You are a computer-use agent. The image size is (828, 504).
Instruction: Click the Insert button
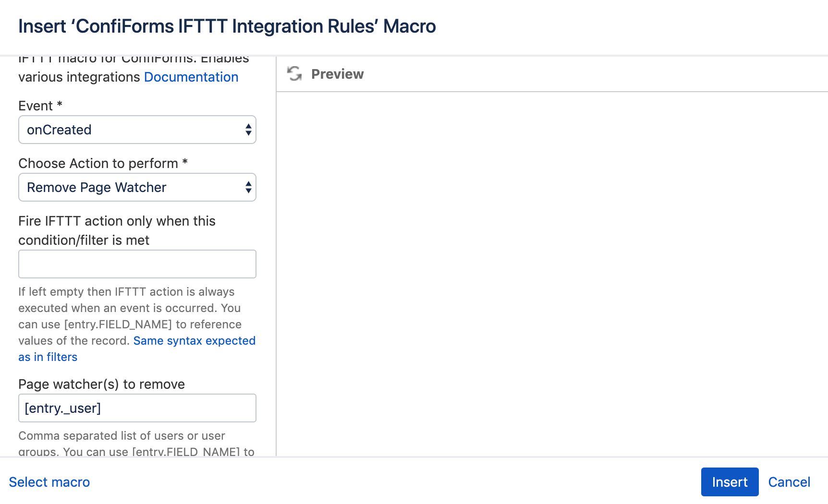[730, 482]
